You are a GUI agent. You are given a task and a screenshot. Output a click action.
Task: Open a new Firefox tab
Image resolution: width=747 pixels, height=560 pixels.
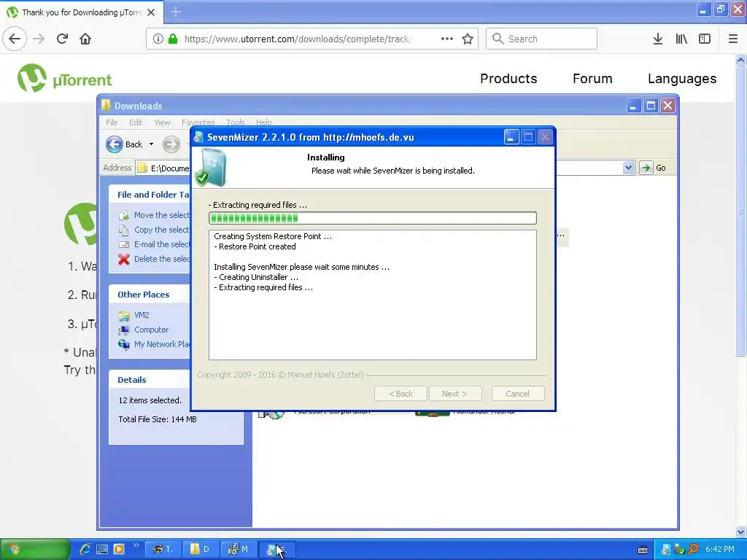coord(176,12)
